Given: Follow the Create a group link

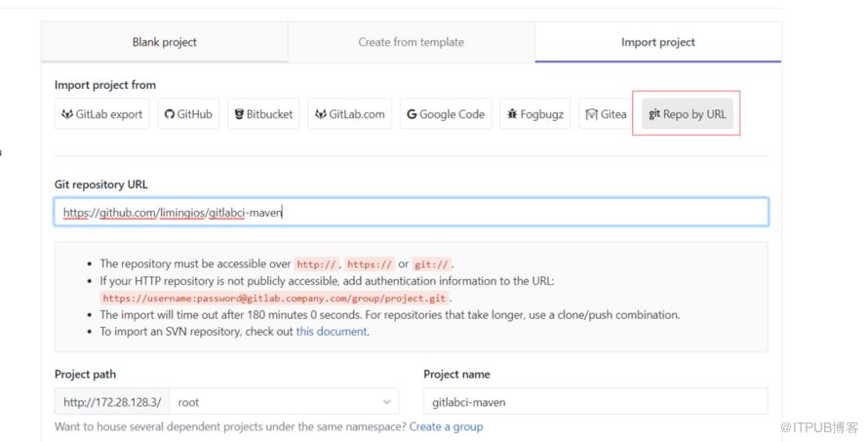Looking at the screenshot, I should point(446,426).
